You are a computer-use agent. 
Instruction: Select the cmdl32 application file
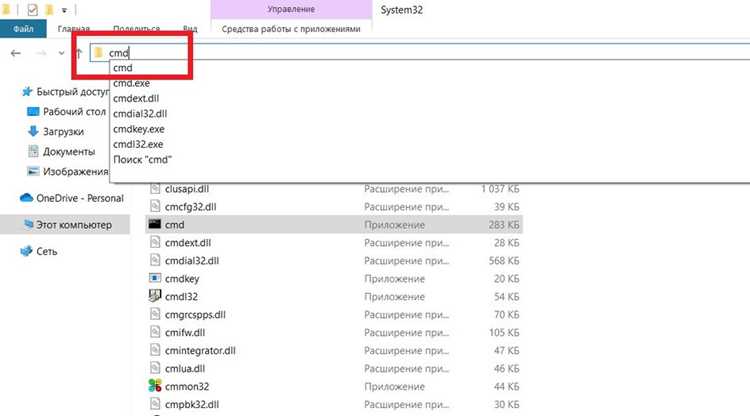click(x=181, y=297)
